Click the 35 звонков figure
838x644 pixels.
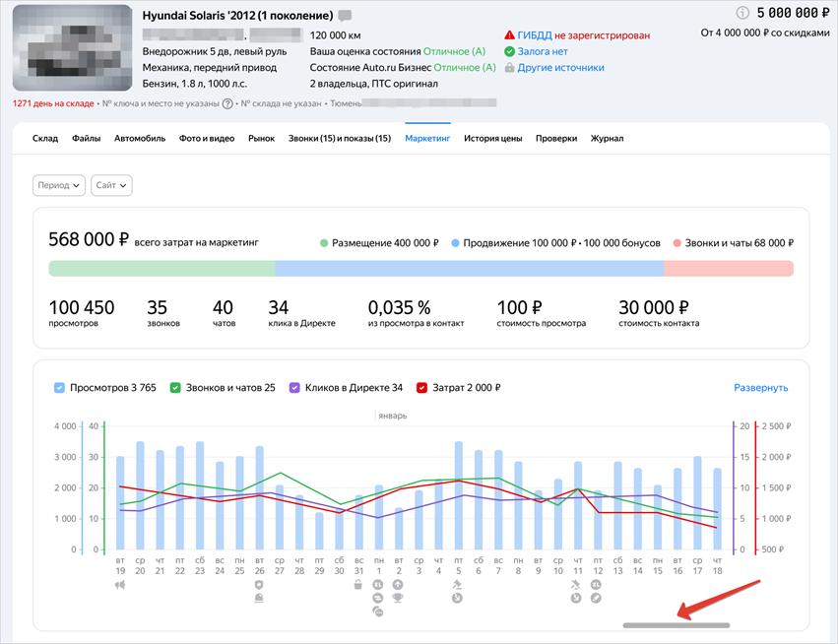pyautogui.click(x=163, y=313)
